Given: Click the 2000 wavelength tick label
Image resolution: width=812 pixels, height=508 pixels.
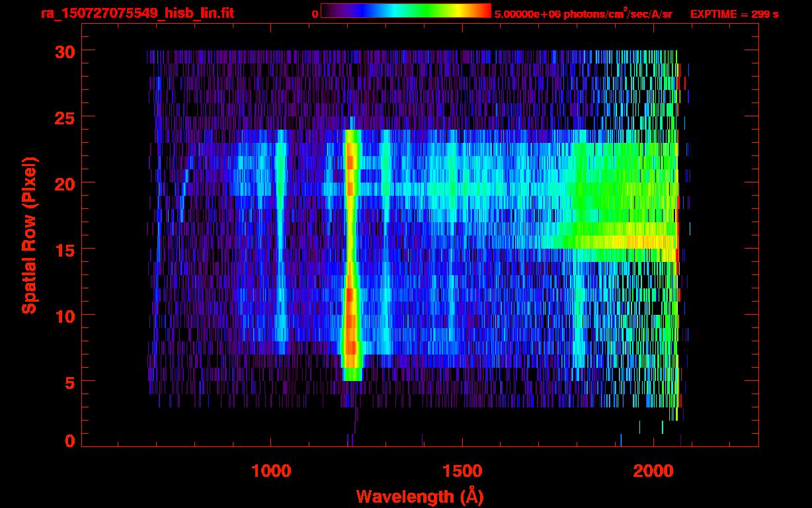Looking at the screenshot, I should [x=653, y=470].
